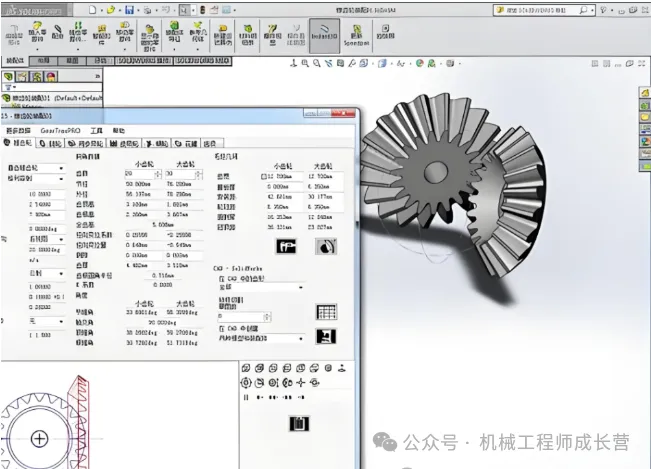Screen dimensions: 651x469
Task: Click the caliper measurement icon button
Action: (x=286, y=247)
